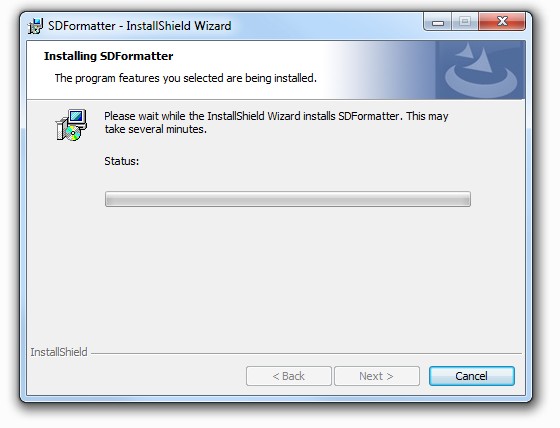This screenshot has height=428, width=560.
Task: Close the wizard with the red X
Action: pyautogui.click(x=502, y=22)
